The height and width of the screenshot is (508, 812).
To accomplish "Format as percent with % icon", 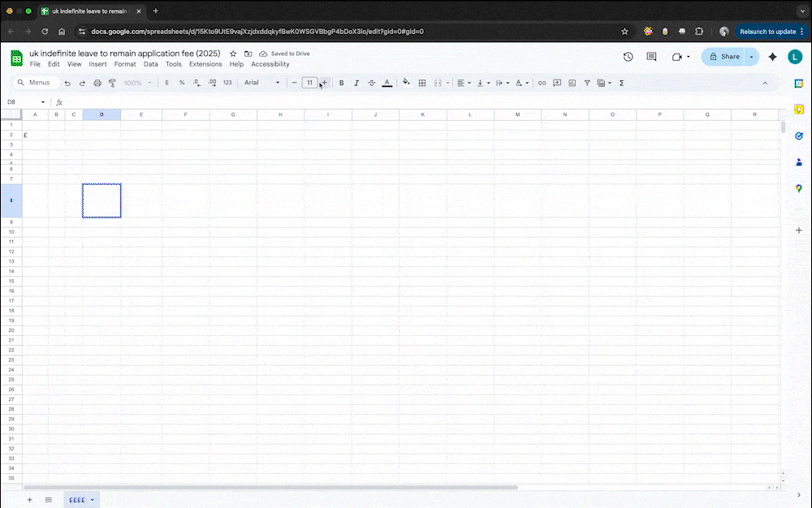I will [182, 83].
